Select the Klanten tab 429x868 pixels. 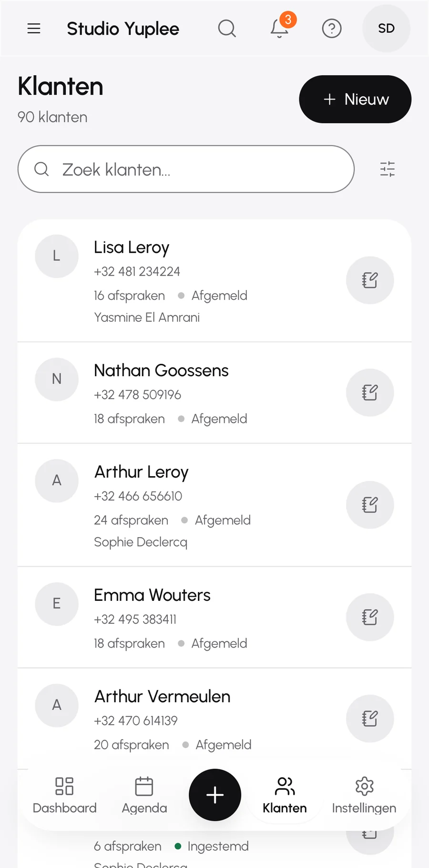(285, 796)
